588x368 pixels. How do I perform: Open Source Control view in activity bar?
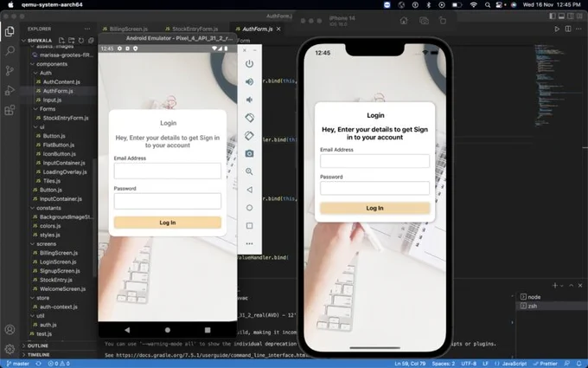[10, 71]
